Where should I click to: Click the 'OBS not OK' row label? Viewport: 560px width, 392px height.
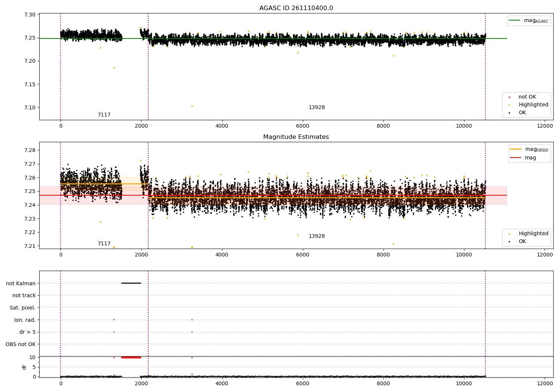pos(21,345)
